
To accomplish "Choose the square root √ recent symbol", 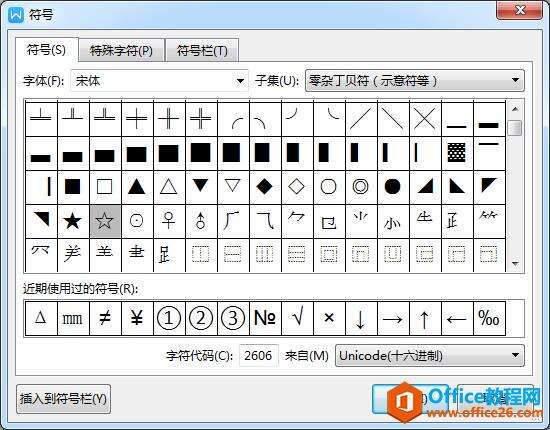I will (x=297, y=318).
